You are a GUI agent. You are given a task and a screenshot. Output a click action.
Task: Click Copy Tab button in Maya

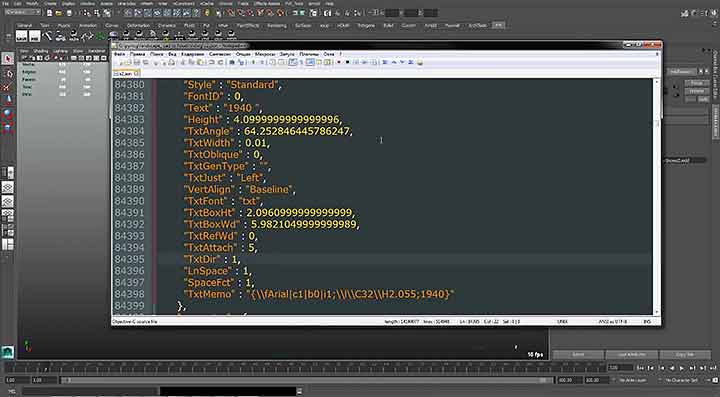[685, 355]
